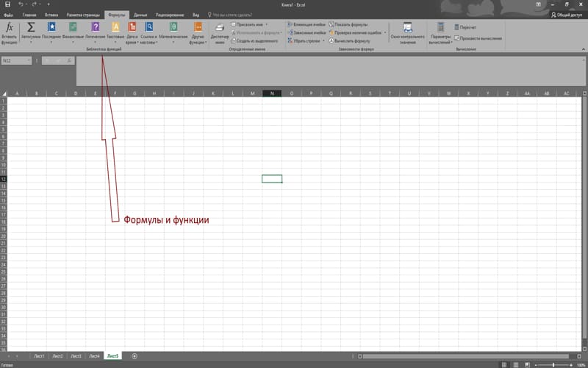Image resolution: width=588 pixels, height=368 pixels.
Task: Collapse the ribbon with chevron
Action: click(x=583, y=49)
